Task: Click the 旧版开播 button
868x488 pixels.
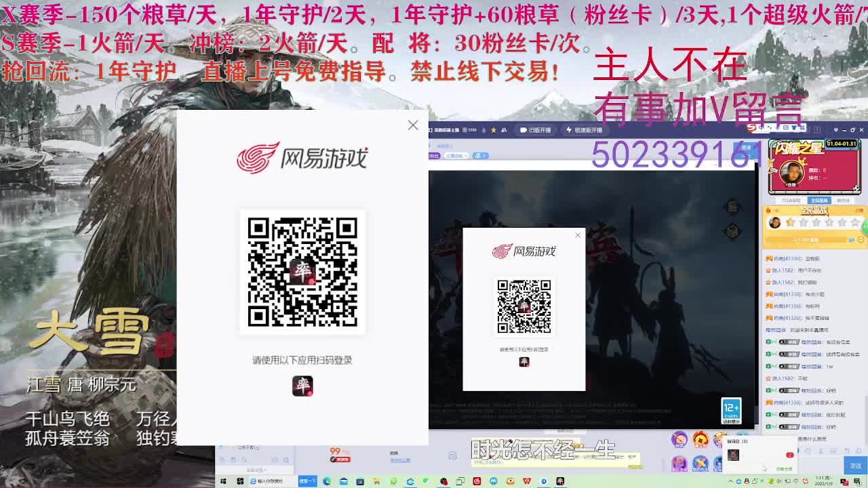Action: pos(536,130)
